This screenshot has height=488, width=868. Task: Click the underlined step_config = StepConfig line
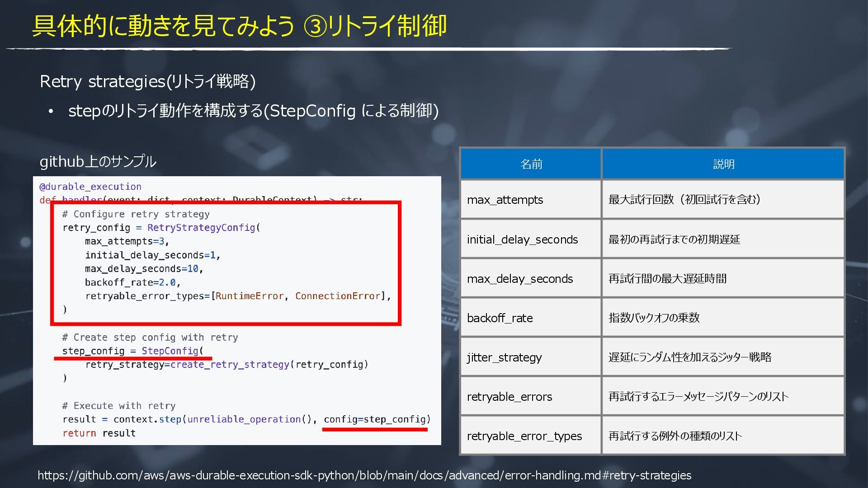point(132,351)
